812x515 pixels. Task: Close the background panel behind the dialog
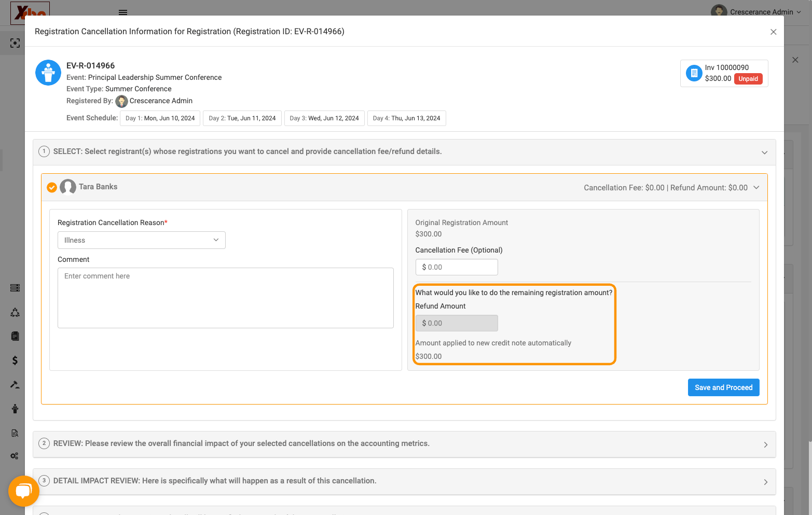(x=795, y=60)
